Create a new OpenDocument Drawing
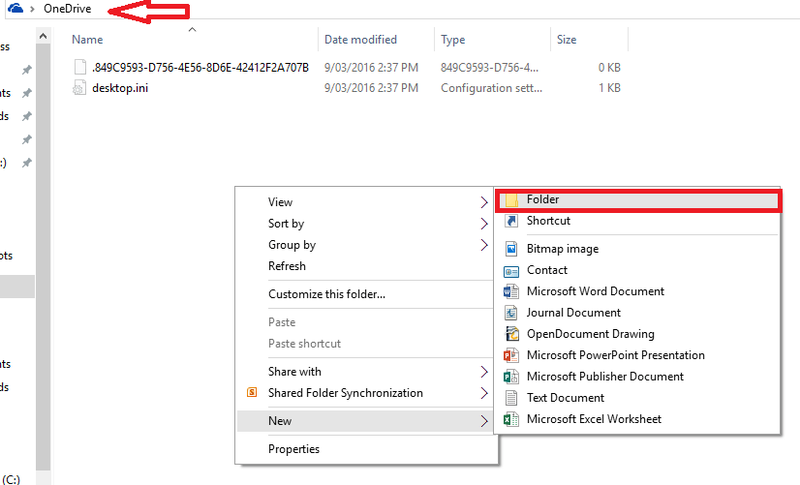Screen dimensions: 800x485 coord(638,334)
